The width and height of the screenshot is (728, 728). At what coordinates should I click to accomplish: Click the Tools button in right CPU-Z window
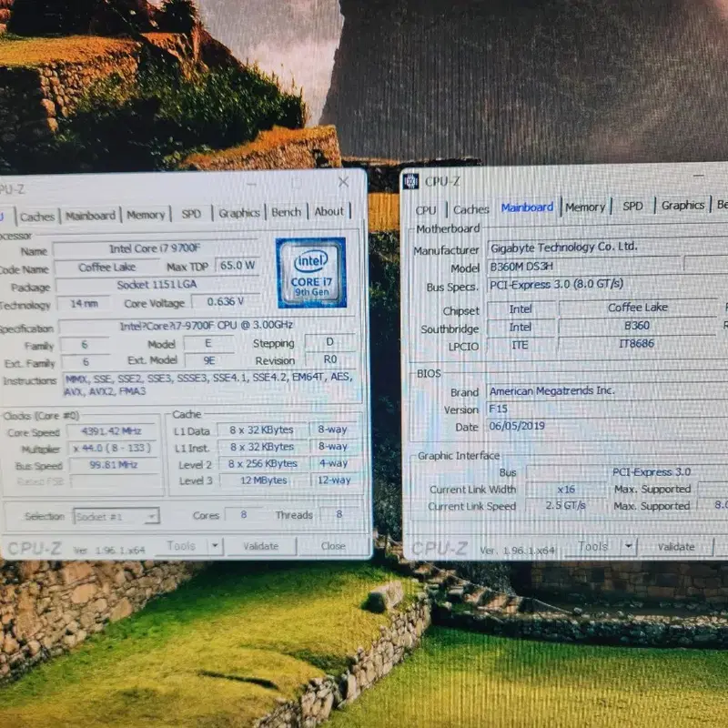click(593, 547)
